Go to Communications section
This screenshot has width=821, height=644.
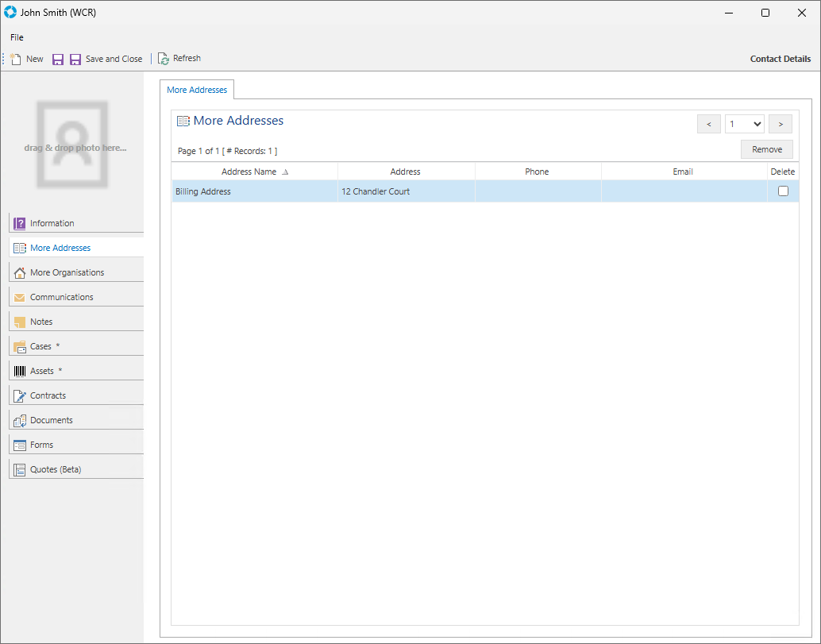coord(61,297)
